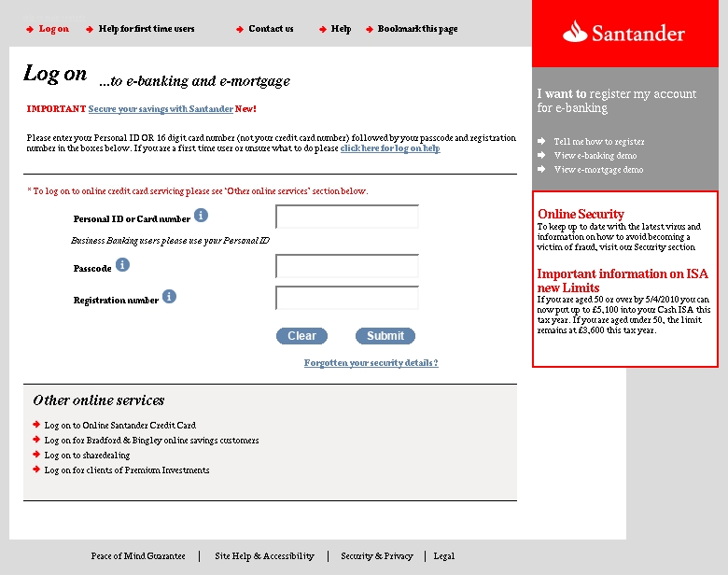The image size is (728, 575).
Task: Open Log on for clients of Premium Investments
Action: pos(127,470)
